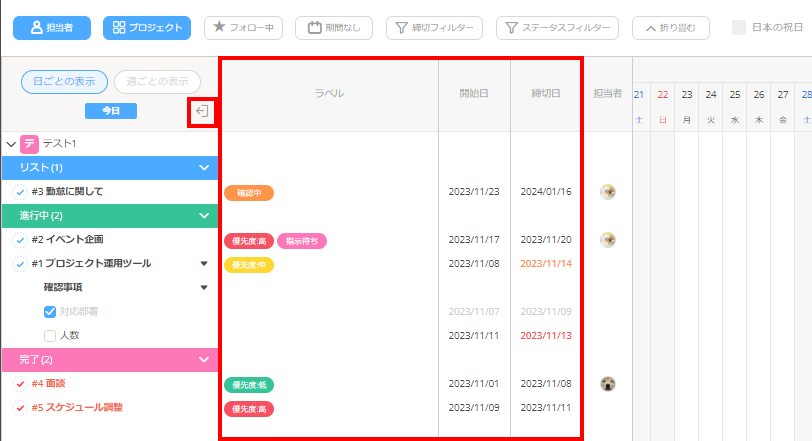Click the 期間なし calendar button
Screen dimensions: 812x441
pos(334,27)
